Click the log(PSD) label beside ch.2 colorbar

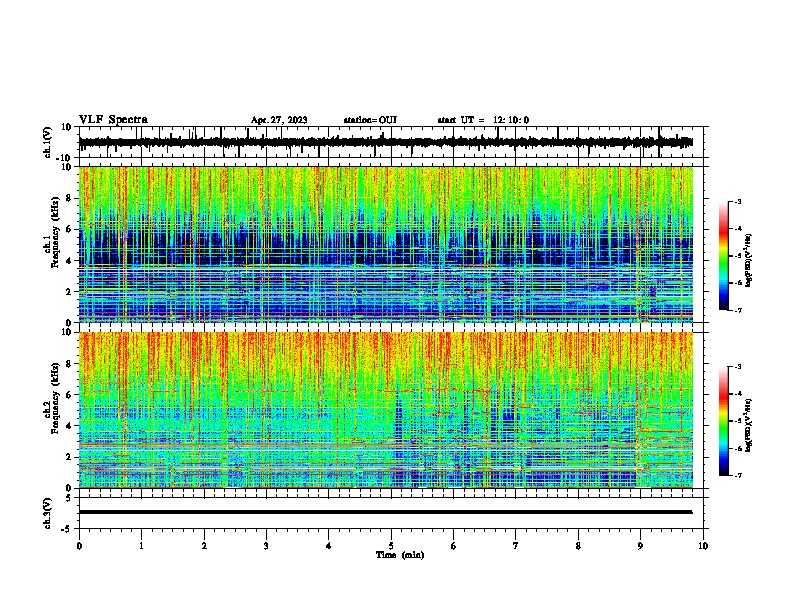click(x=749, y=425)
